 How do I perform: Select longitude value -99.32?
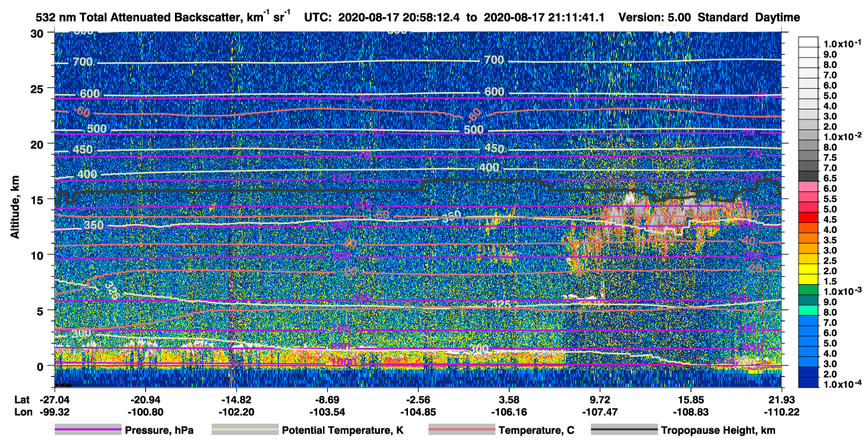click(x=54, y=412)
